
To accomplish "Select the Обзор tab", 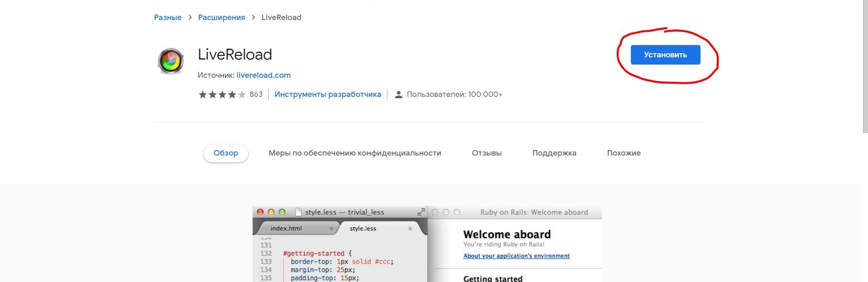I will (226, 153).
